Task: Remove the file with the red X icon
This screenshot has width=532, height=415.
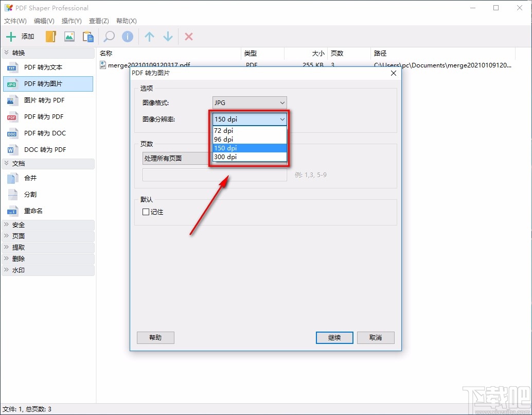Action: coord(188,36)
